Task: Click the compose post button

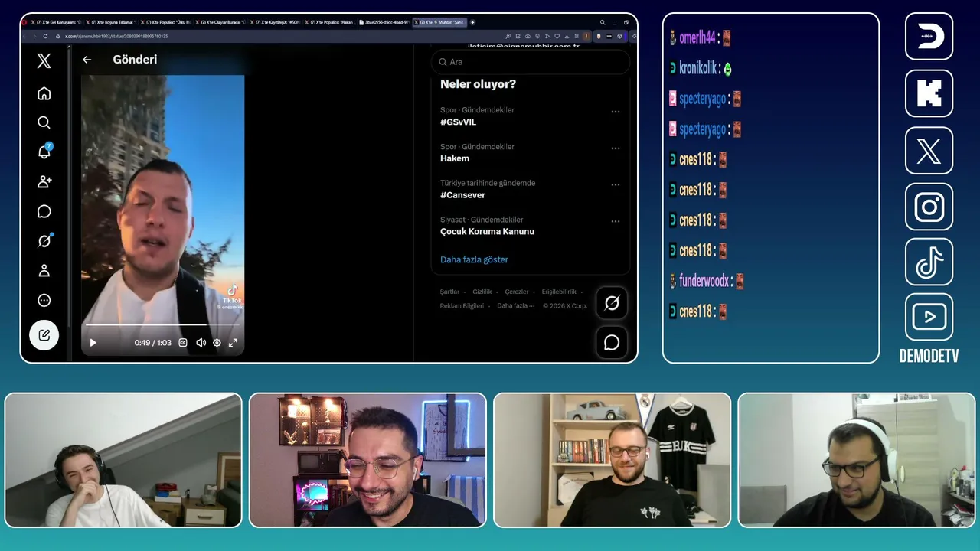Action: point(44,335)
